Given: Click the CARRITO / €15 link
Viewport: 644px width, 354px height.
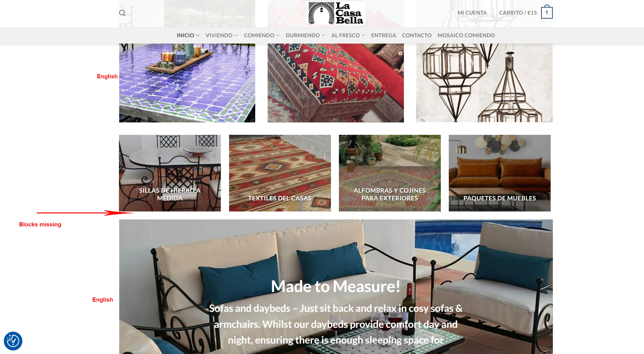Looking at the screenshot, I should pyautogui.click(x=518, y=13).
